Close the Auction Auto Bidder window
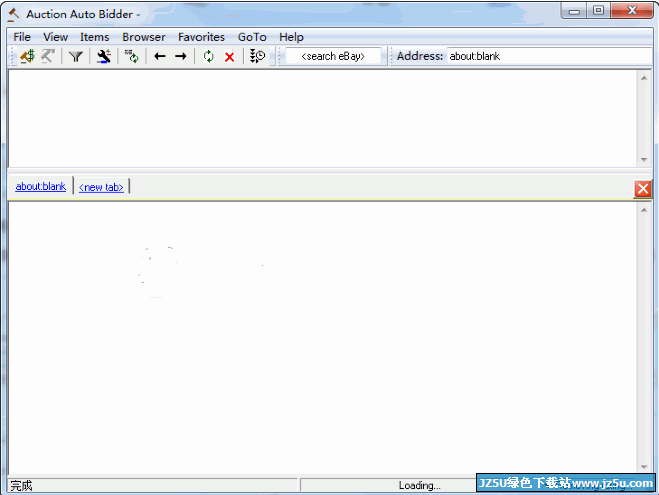 pos(631,11)
